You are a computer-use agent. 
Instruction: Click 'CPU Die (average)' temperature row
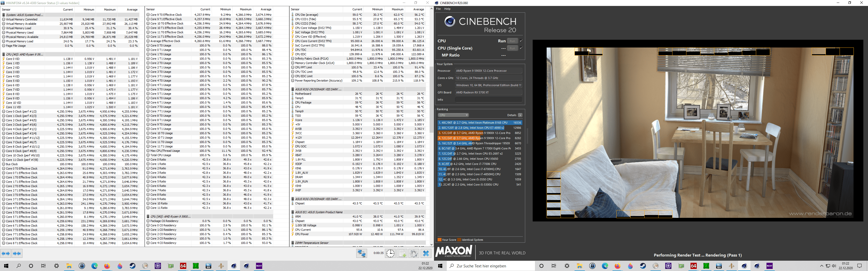(358, 15)
